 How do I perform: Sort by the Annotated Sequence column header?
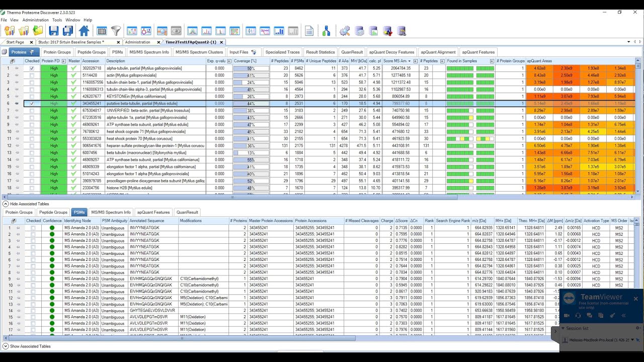(153, 221)
